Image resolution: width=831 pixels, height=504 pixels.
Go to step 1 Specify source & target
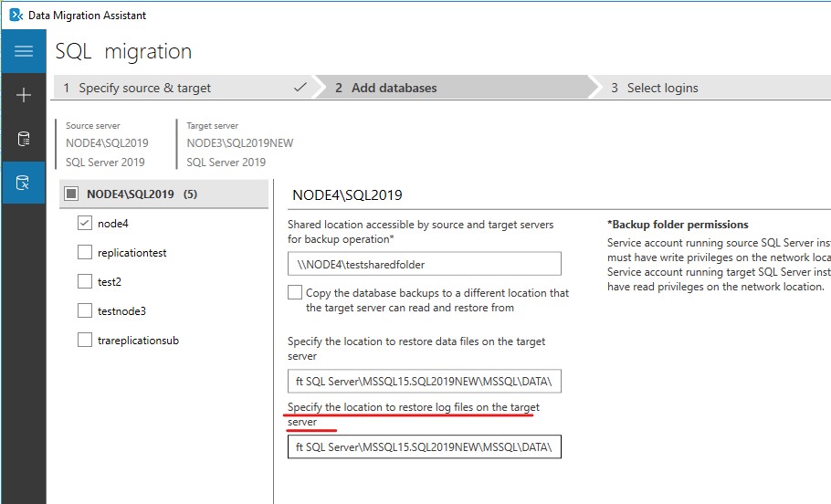point(184,88)
